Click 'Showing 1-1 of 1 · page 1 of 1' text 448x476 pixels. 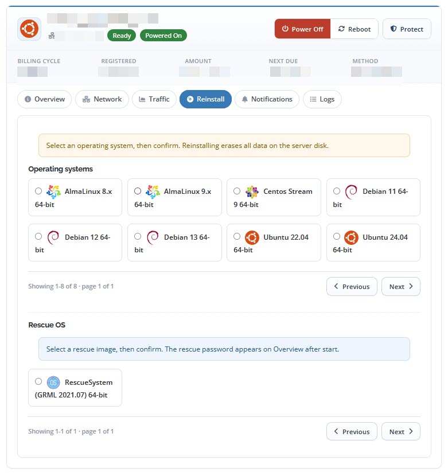71,431
